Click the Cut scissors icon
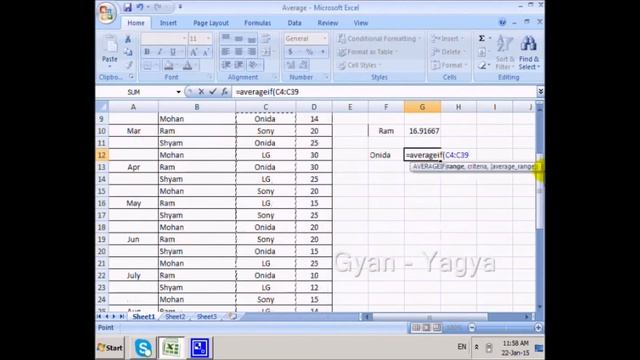 128,39
